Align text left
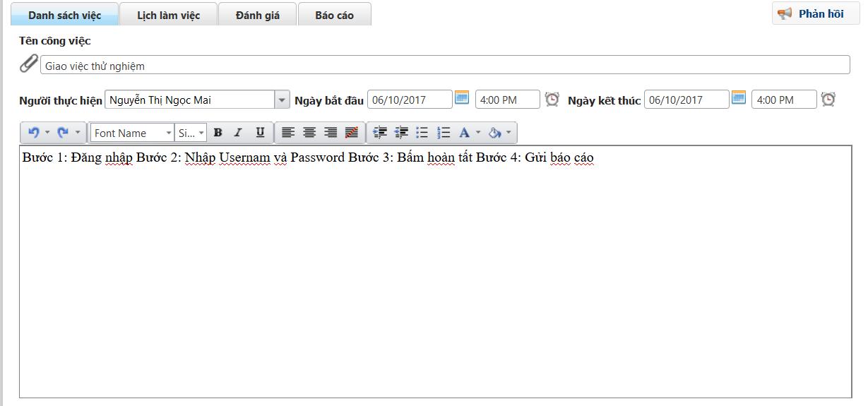868x406 pixels. coord(287,133)
